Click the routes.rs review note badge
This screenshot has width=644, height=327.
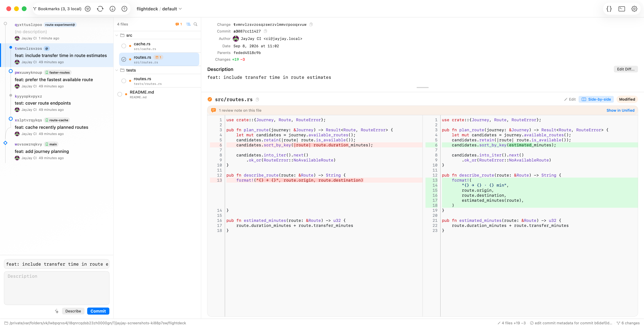pos(158,57)
